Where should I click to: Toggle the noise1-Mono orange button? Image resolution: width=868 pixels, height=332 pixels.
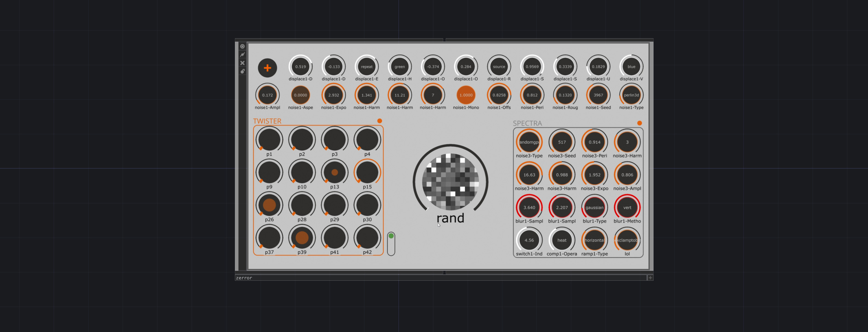coord(466,95)
